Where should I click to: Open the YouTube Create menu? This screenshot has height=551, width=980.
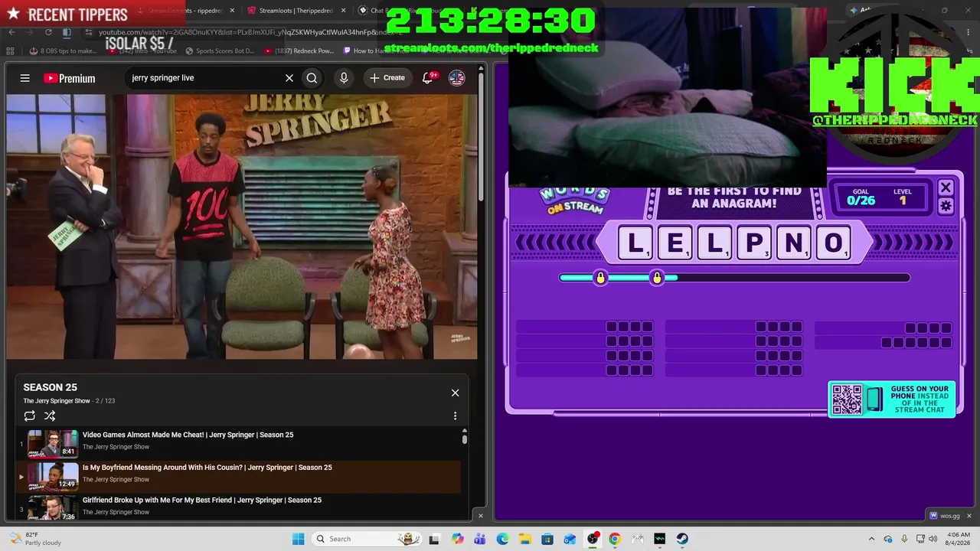click(387, 78)
